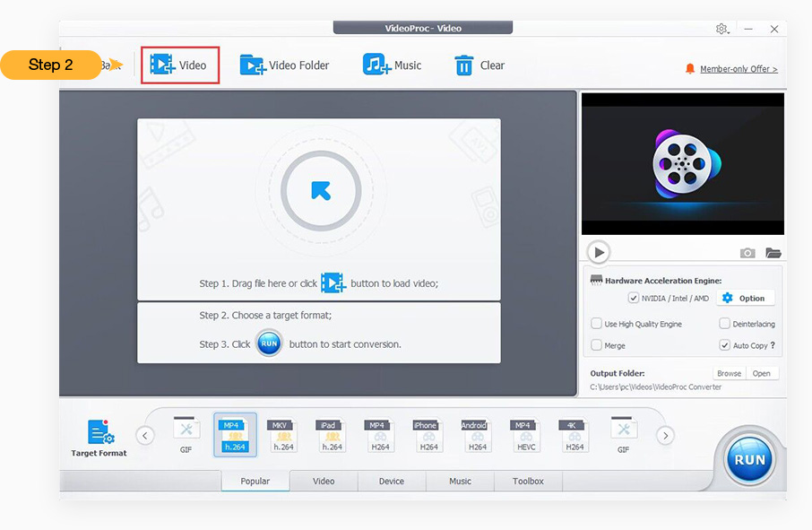Tick the Merge checkbox
This screenshot has width=812, height=530.
(x=597, y=345)
